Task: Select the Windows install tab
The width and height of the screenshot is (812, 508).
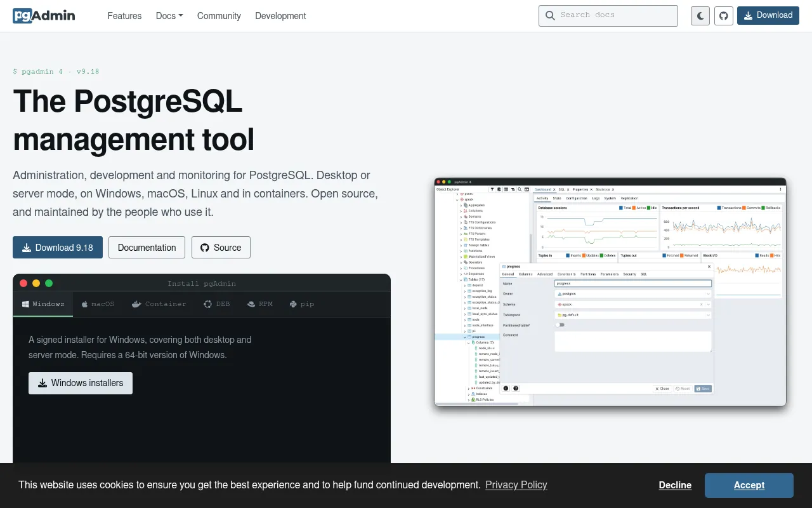Action: pyautogui.click(x=43, y=304)
